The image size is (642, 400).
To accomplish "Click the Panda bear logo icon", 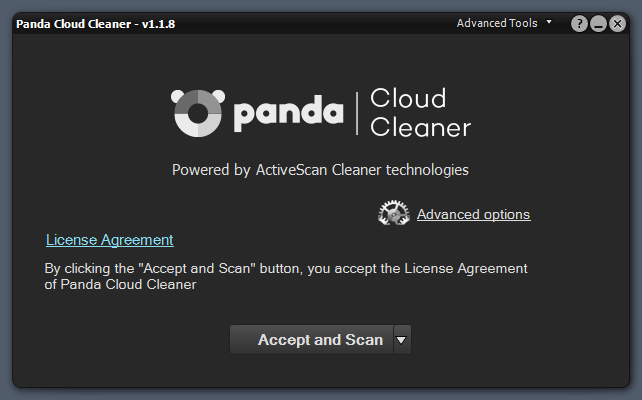I will [197, 113].
